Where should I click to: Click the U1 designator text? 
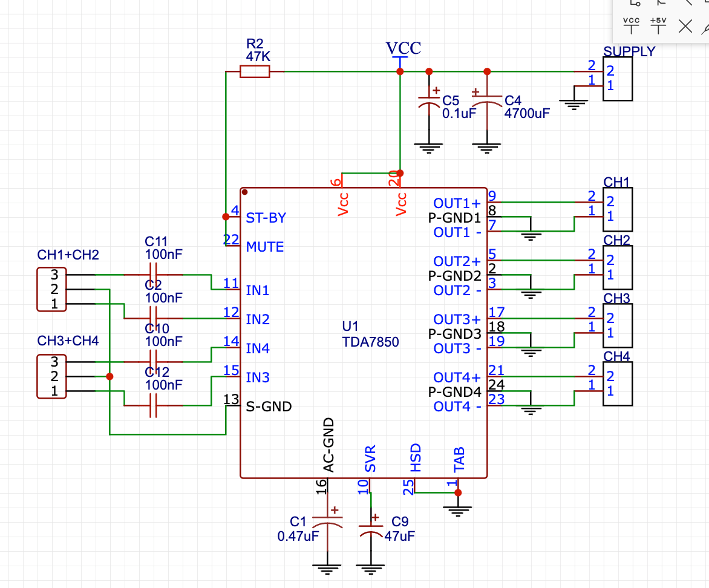(350, 326)
